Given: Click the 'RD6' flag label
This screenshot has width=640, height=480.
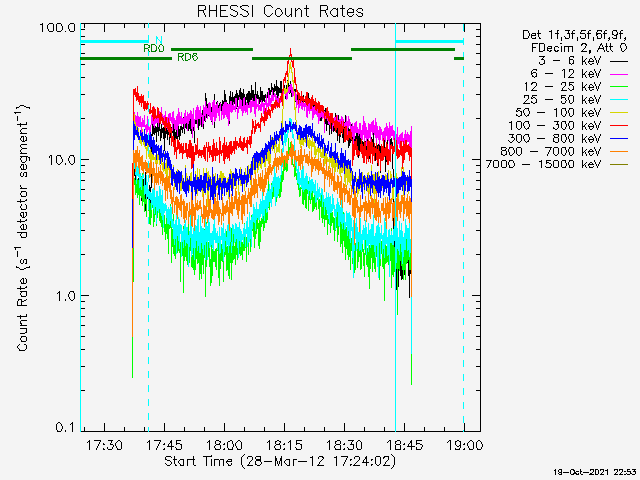Looking at the screenshot, I should coord(188,57).
